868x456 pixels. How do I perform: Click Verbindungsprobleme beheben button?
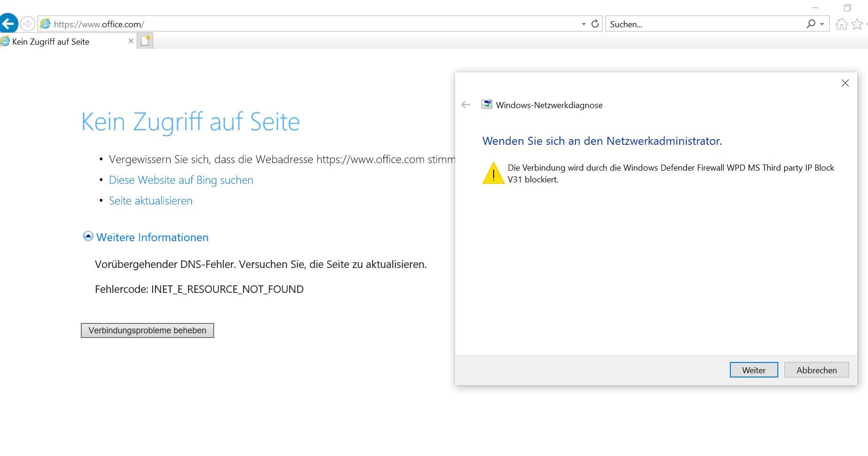click(x=147, y=330)
